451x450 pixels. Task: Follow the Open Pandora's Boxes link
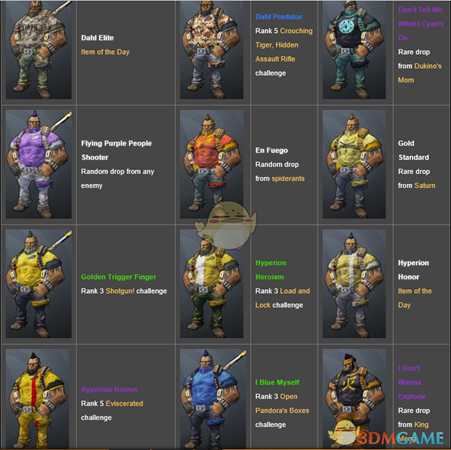282,404
